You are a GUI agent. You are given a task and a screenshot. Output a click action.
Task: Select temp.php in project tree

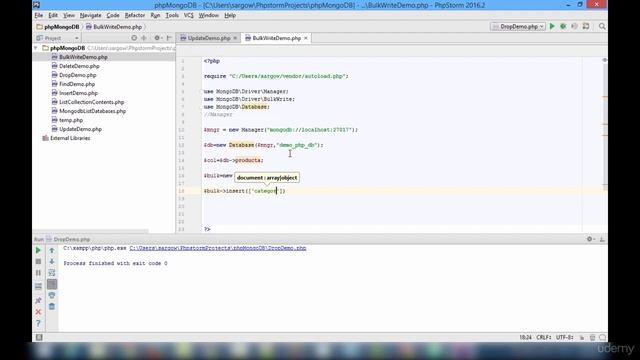click(x=71, y=120)
